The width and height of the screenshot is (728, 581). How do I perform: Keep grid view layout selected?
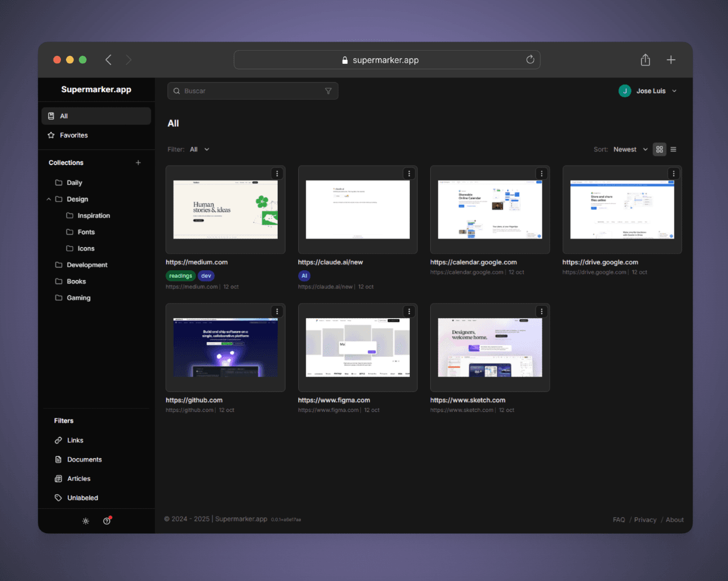659,149
